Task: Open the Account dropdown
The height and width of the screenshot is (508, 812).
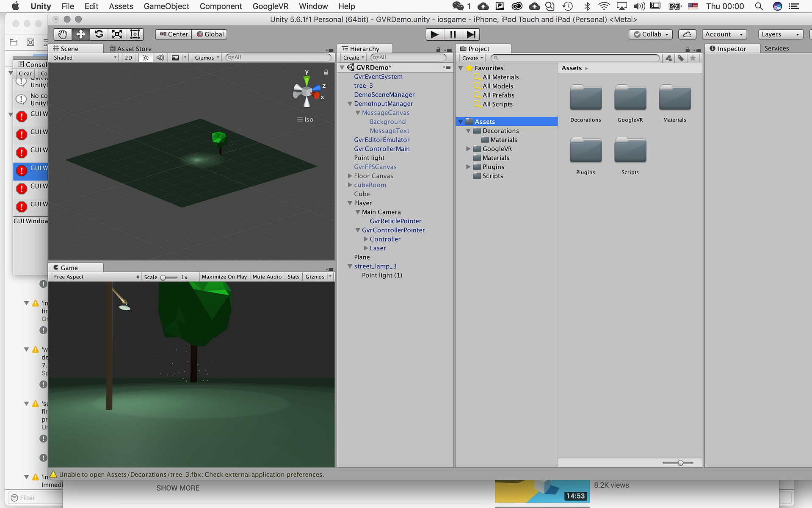Action: coord(724,34)
